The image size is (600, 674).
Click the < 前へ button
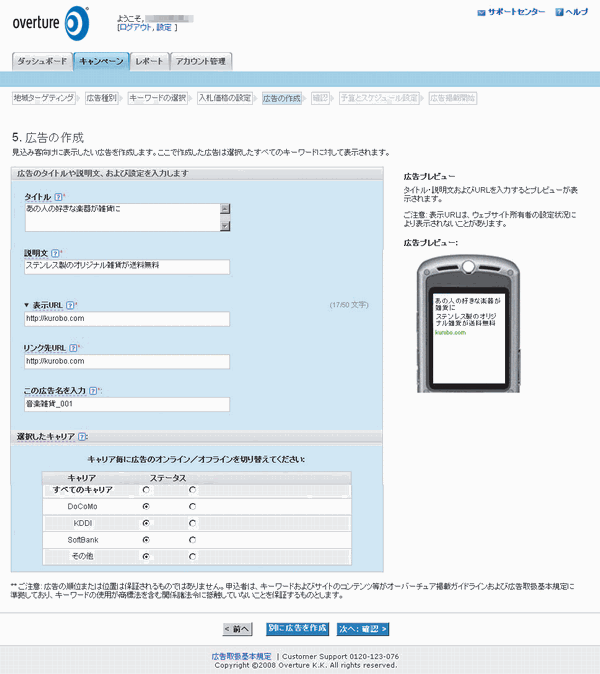pos(237,629)
